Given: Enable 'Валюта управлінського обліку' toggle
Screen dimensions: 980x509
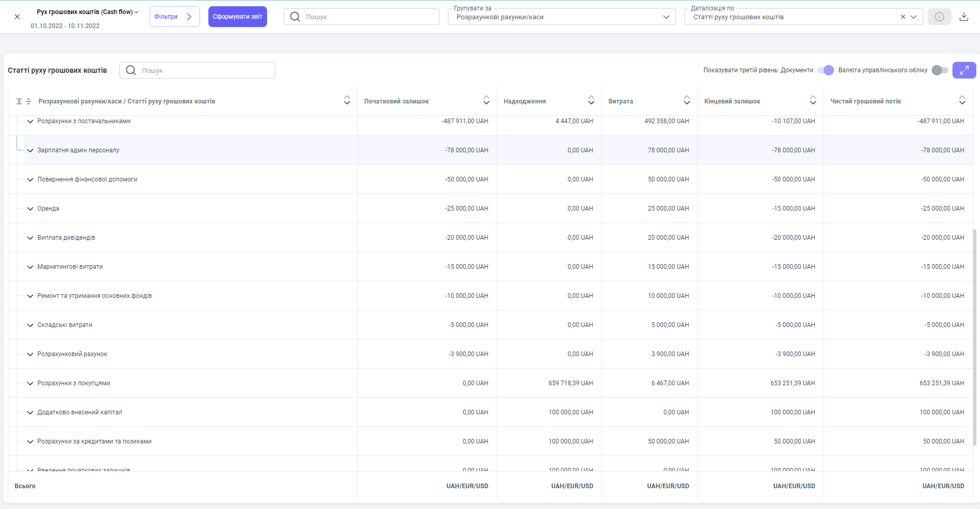Looking at the screenshot, I should point(939,70).
